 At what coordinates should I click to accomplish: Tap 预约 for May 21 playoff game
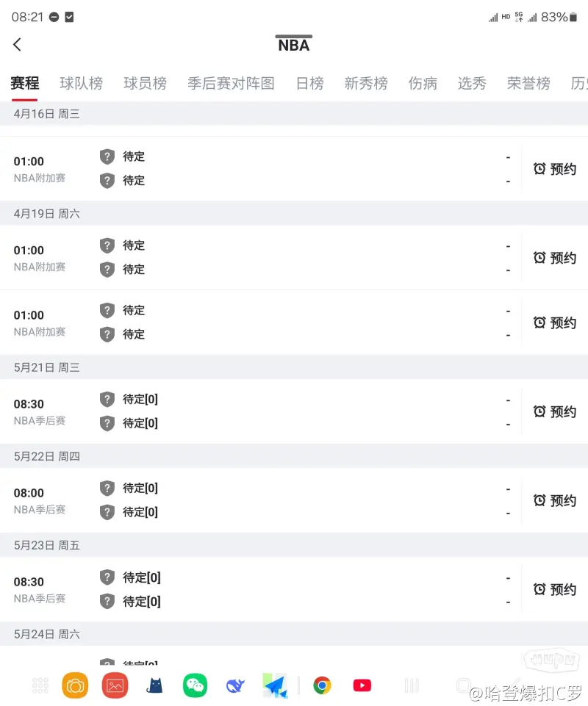555,411
